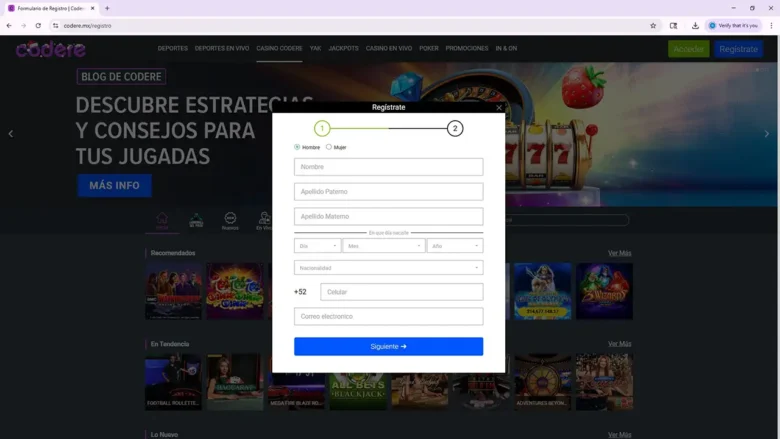The height and width of the screenshot is (439, 780).
Task: Click step 1 circle in progress indicator
Action: 322,128
